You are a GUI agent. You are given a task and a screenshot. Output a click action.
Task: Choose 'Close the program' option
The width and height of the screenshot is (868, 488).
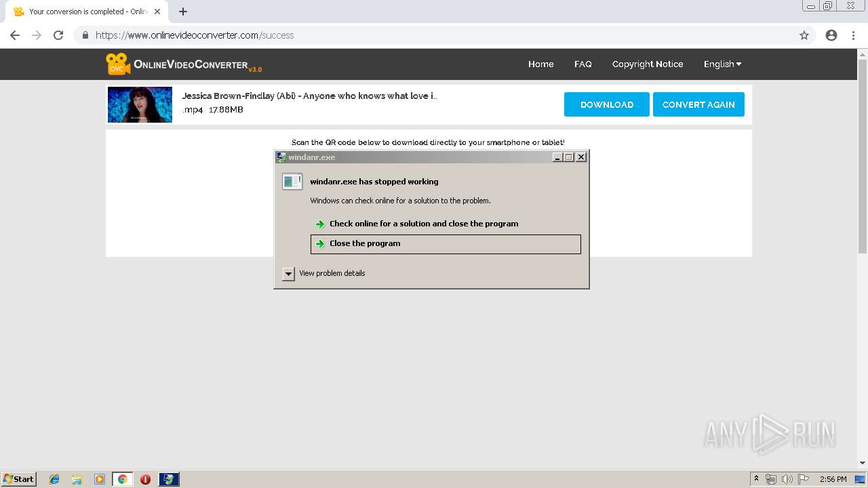[446, 244]
